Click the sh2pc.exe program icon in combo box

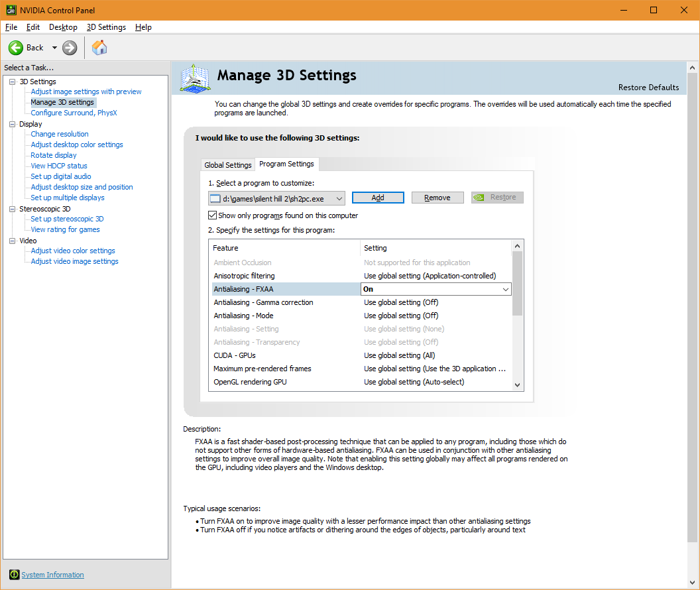(x=215, y=199)
